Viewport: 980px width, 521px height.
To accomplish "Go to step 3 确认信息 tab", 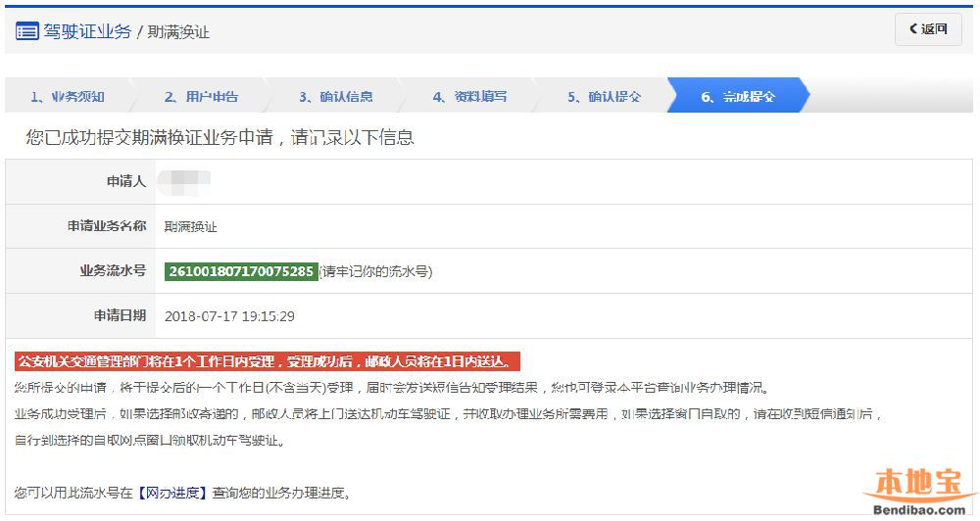I will [335, 97].
